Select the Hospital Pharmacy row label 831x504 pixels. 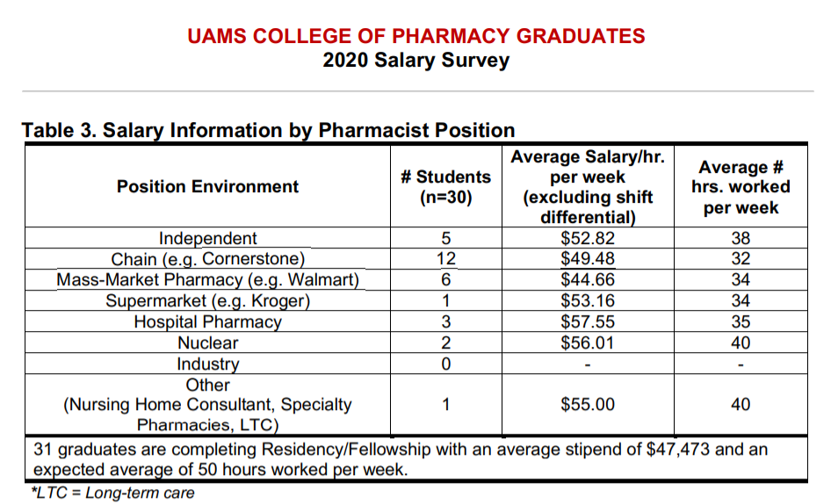pos(207,321)
